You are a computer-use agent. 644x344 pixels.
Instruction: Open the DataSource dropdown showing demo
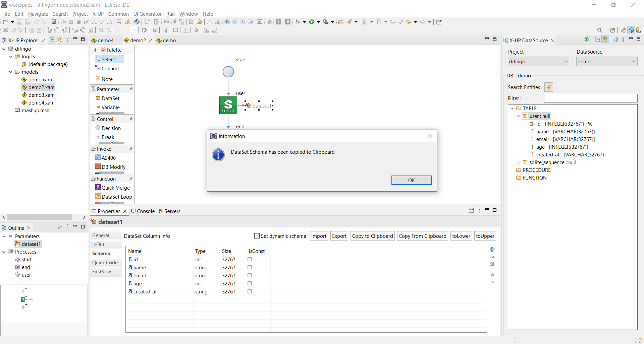pyautogui.click(x=606, y=62)
